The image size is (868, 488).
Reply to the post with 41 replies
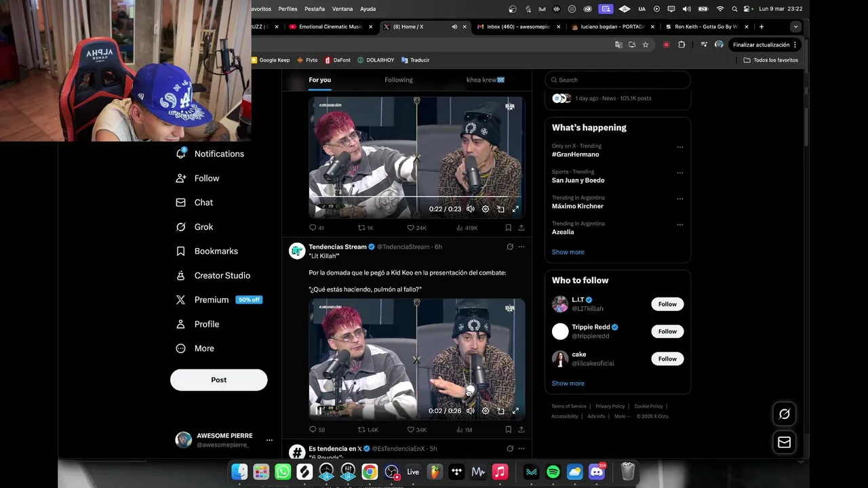point(317,228)
